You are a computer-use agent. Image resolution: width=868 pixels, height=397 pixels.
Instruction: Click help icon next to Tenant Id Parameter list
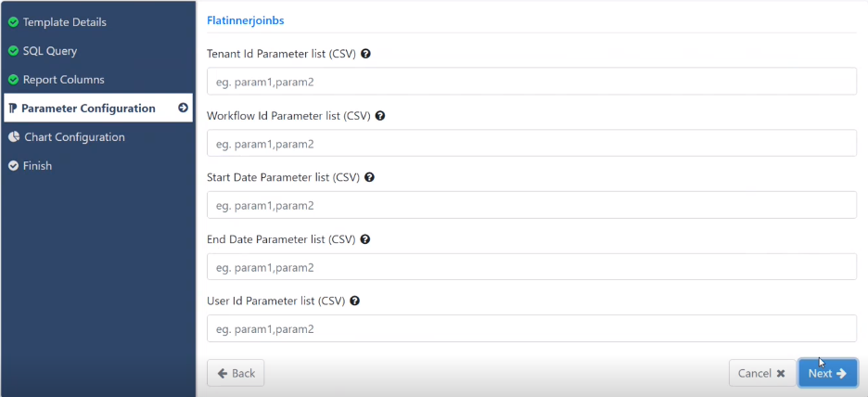[365, 54]
